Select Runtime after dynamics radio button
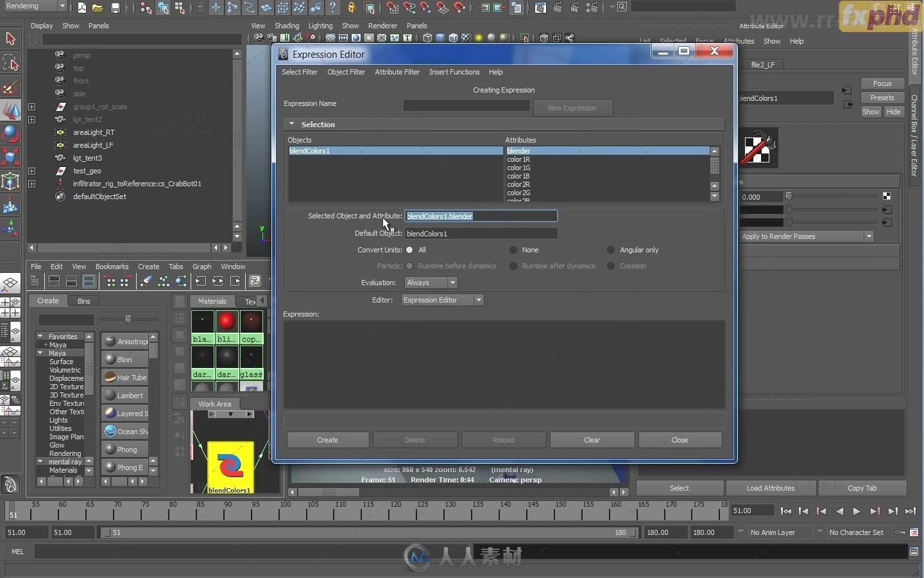The image size is (924, 578). [513, 266]
